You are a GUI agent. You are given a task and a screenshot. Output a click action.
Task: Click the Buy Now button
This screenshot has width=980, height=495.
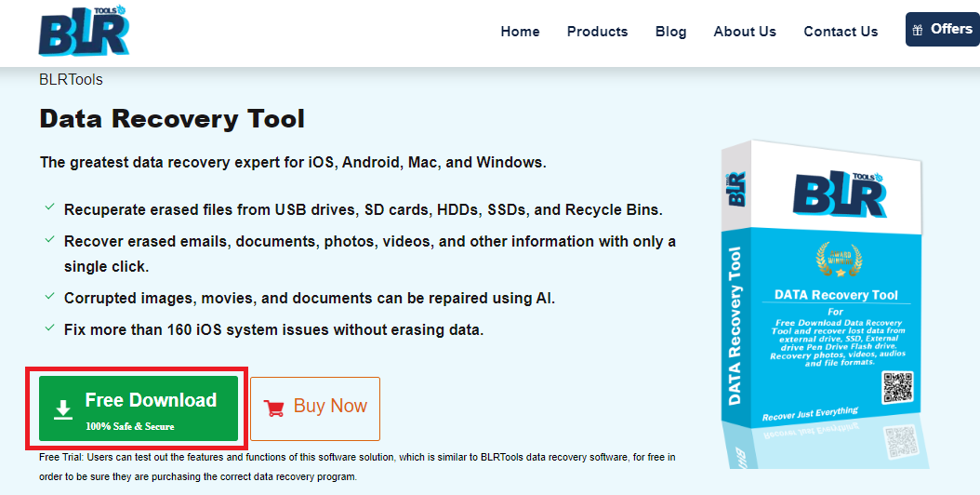[315, 408]
